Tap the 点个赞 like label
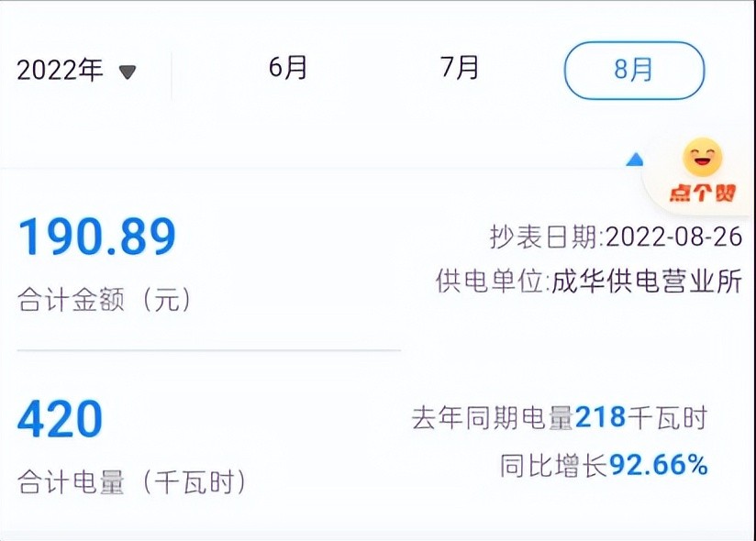This screenshot has height=541, width=756. click(x=703, y=193)
